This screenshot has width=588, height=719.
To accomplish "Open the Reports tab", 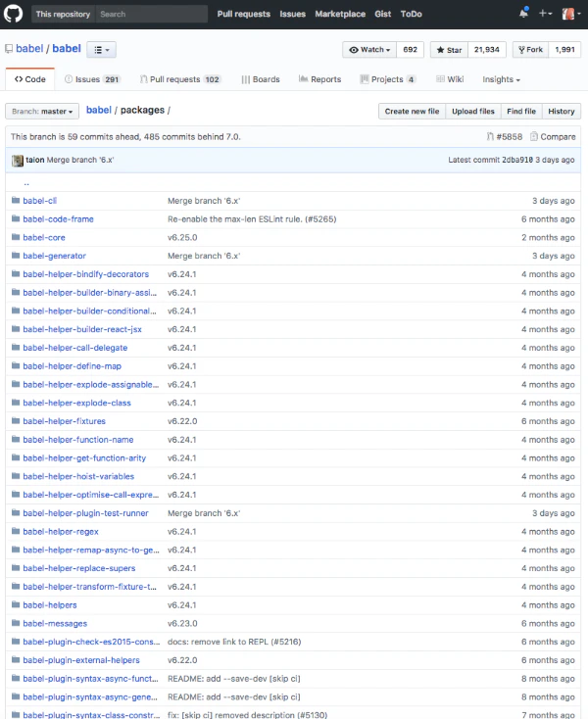I will [319, 79].
